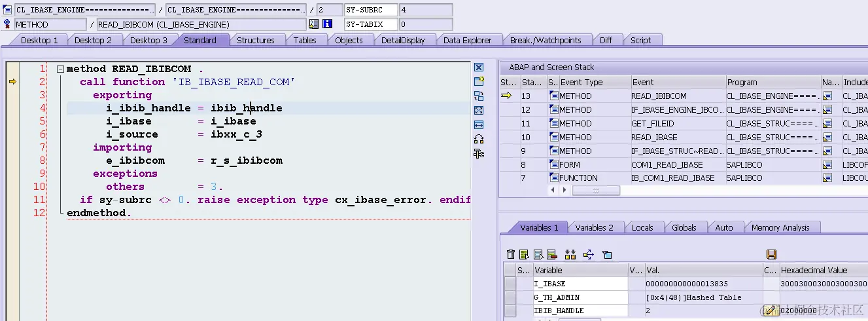868x321 pixels.
Task: Click the gear icon beside the METHOD field
Action: pyautogui.click(x=7, y=24)
